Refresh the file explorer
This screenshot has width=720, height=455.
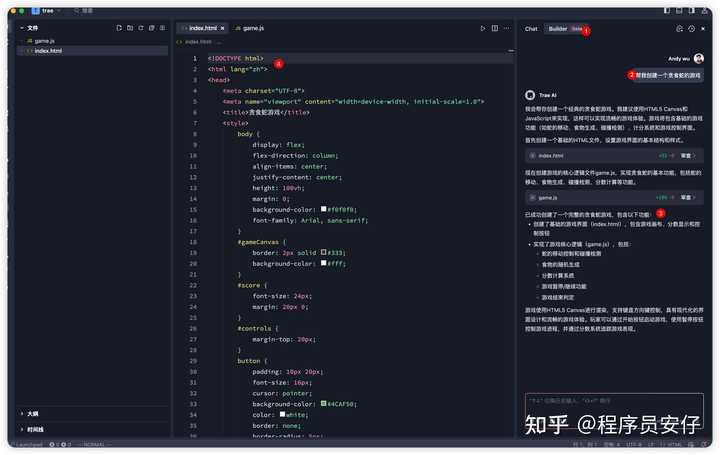[x=141, y=28]
